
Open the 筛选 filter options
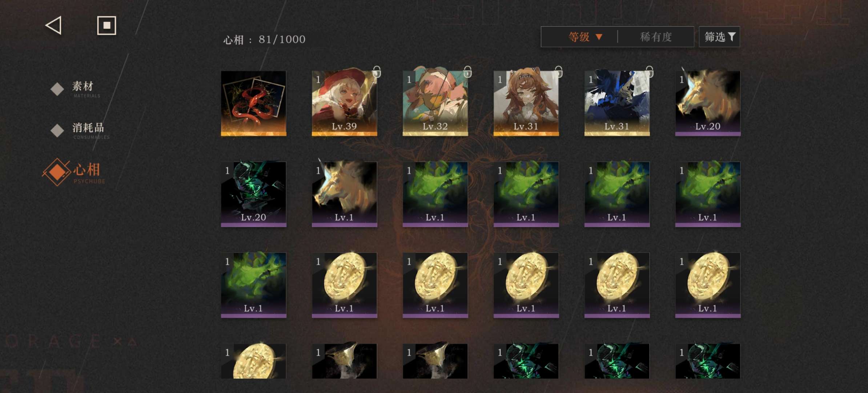click(x=720, y=37)
